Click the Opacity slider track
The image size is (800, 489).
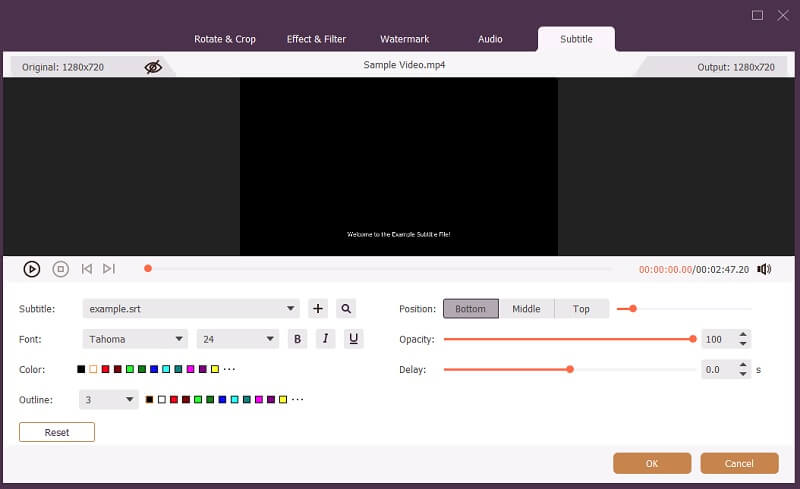568,339
